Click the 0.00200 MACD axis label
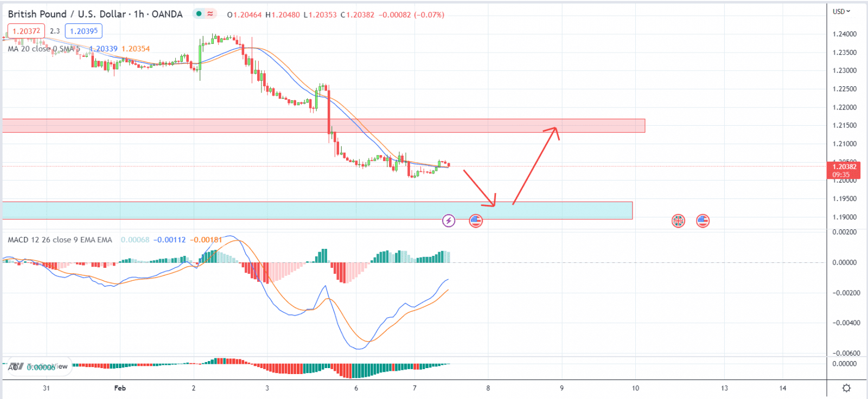This screenshot has width=868, height=399. 845,232
